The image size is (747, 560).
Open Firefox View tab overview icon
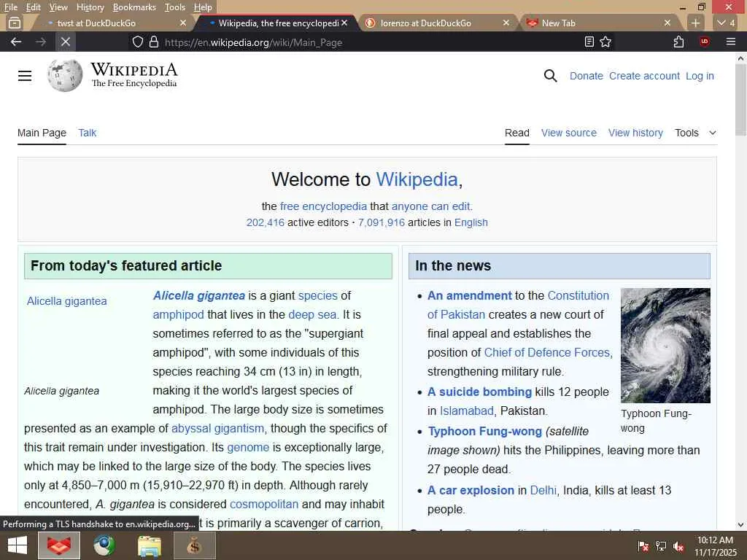15,23
